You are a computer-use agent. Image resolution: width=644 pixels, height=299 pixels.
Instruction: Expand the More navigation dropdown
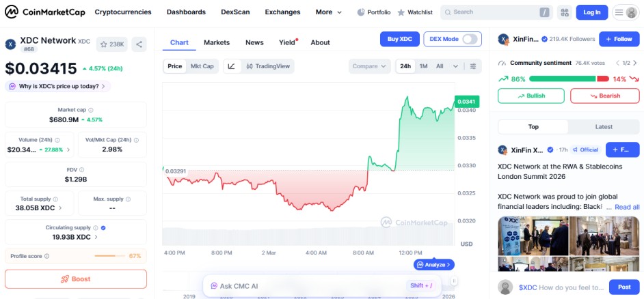point(329,12)
